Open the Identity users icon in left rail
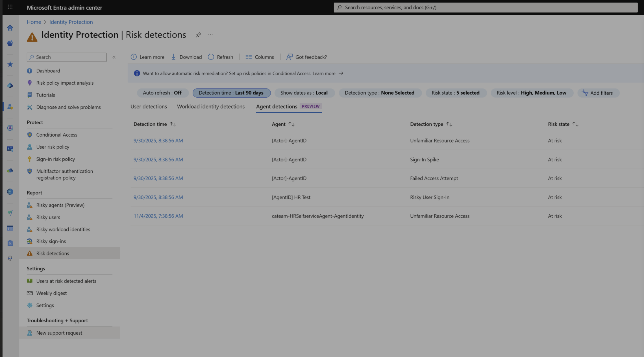644x357 pixels. tap(10, 107)
